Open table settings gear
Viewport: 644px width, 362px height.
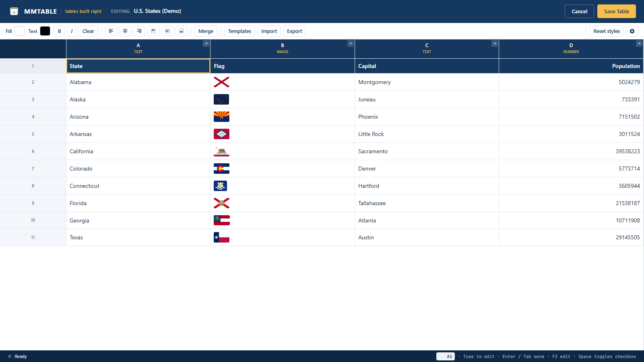[632, 31]
